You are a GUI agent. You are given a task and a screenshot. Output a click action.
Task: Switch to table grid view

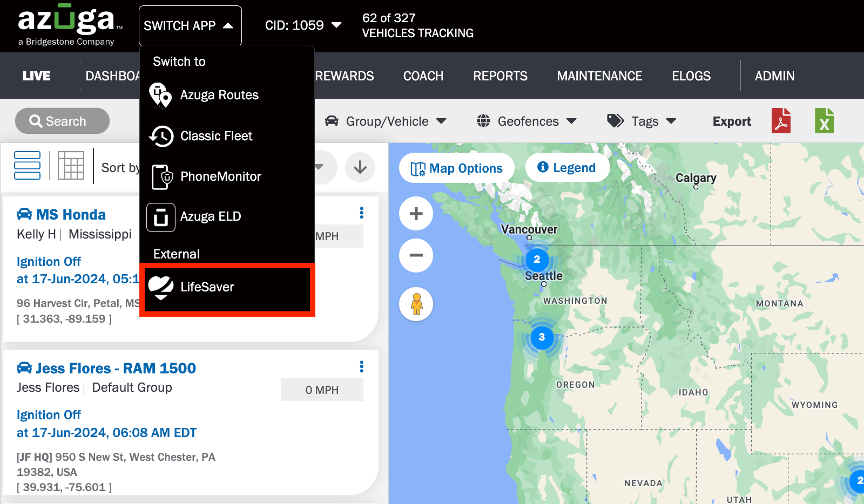pos(71,166)
